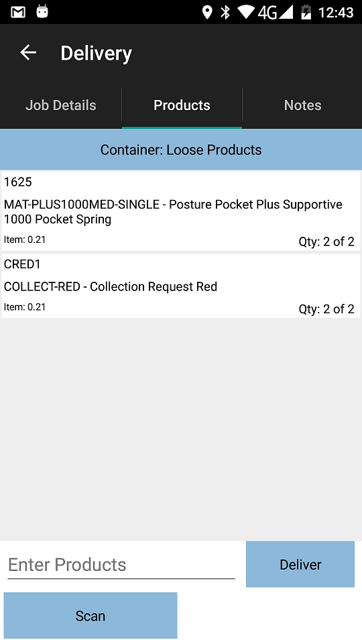The height and width of the screenshot is (644, 362).
Task: Tap the Wi-Fi signal status icon
Action: (245, 12)
